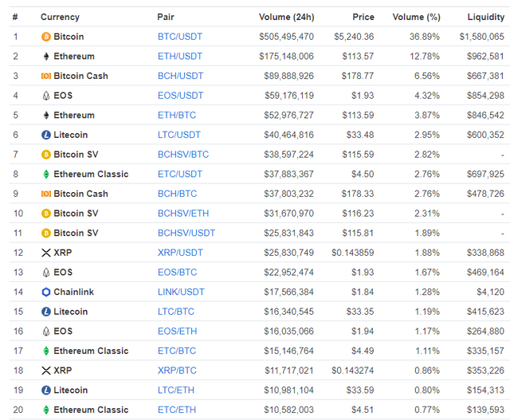Click the Ethereum Classic icon in row 8
This screenshot has width=510, height=420.
pyautogui.click(x=46, y=174)
